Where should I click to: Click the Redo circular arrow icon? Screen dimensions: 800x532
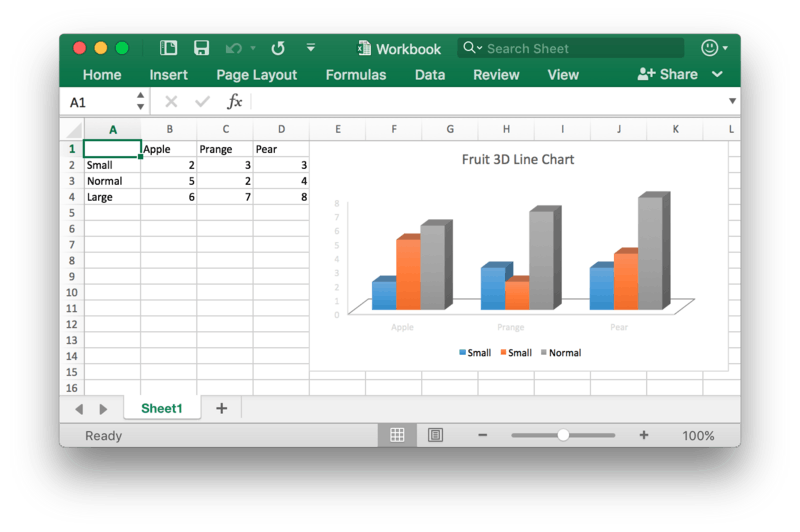tap(278, 48)
